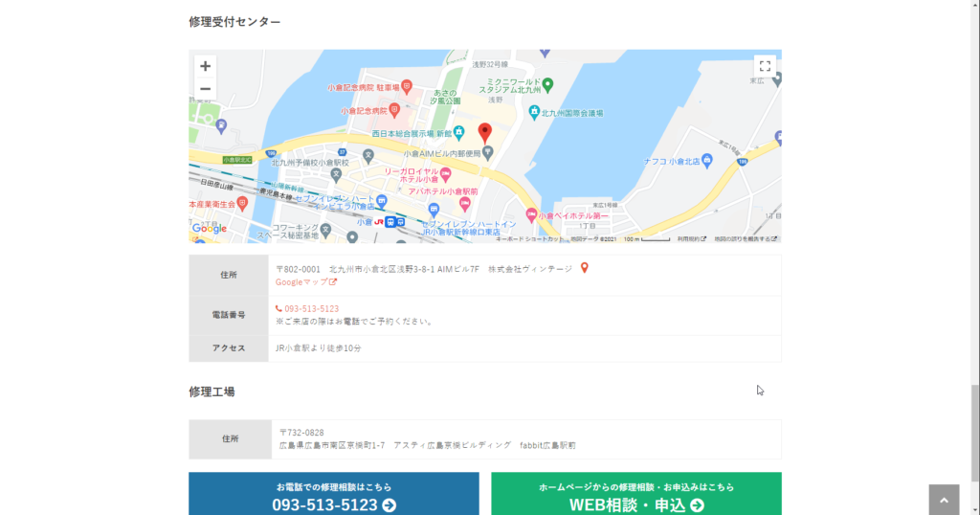The height and width of the screenshot is (515, 980).
Task: Select 北九州国際会議場 map marker
Action: pyautogui.click(x=534, y=113)
